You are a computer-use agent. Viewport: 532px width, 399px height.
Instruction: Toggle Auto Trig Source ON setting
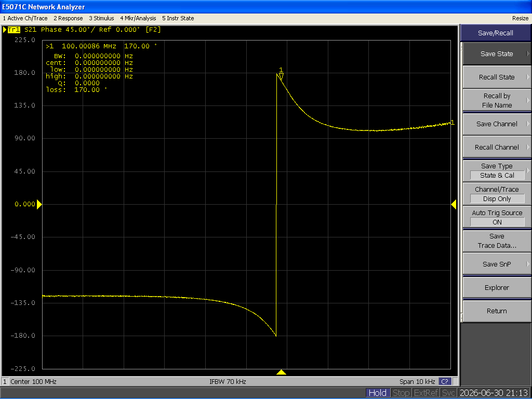(x=497, y=218)
